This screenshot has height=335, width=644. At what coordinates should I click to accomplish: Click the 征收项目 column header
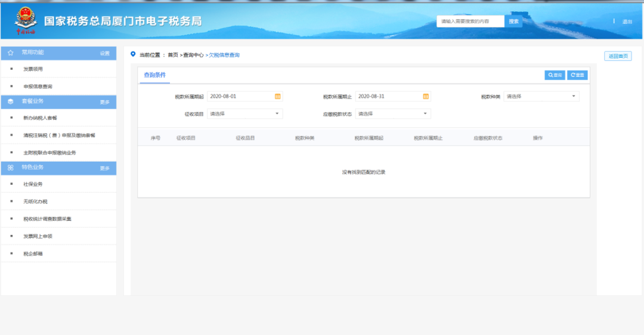186,138
